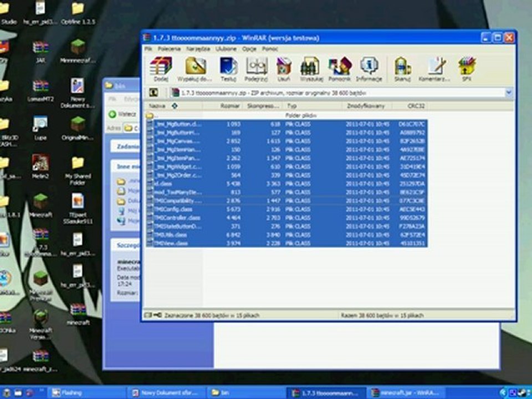Image resolution: width=532 pixels, height=399 pixels.
Task: Sort by the Skompreso... column header
Action: click(x=263, y=106)
